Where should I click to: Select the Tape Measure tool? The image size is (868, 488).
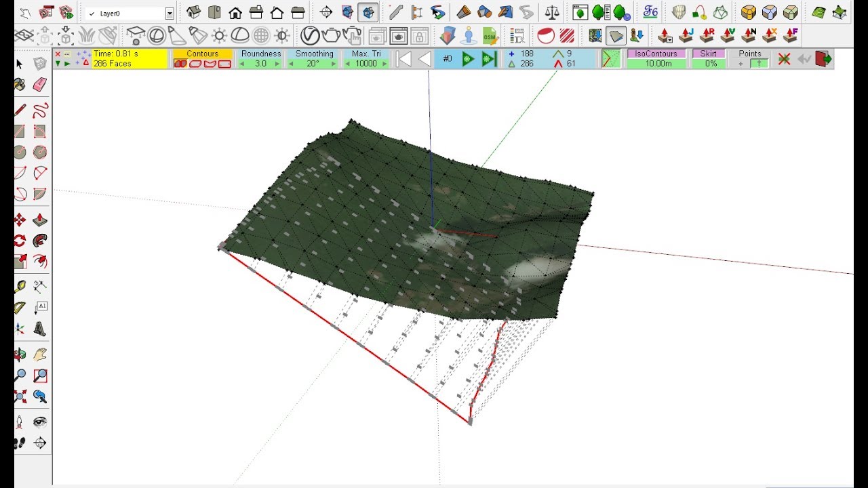click(x=20, y=287)
